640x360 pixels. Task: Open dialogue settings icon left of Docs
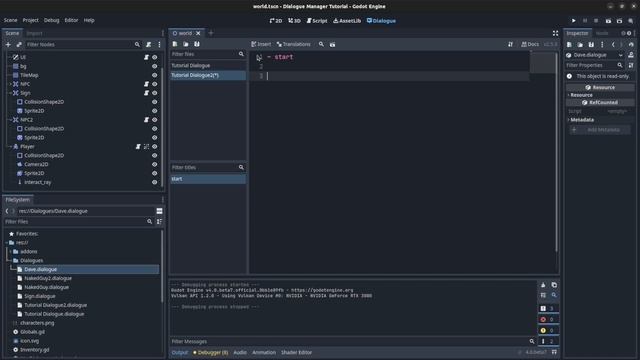(x=511, y=44)
